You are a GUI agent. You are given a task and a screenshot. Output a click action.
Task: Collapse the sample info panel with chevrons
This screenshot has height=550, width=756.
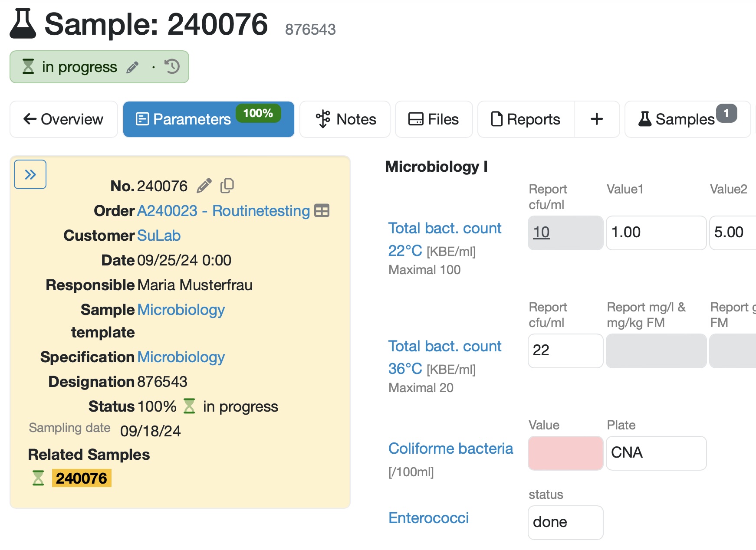click(x=30, y=174)
